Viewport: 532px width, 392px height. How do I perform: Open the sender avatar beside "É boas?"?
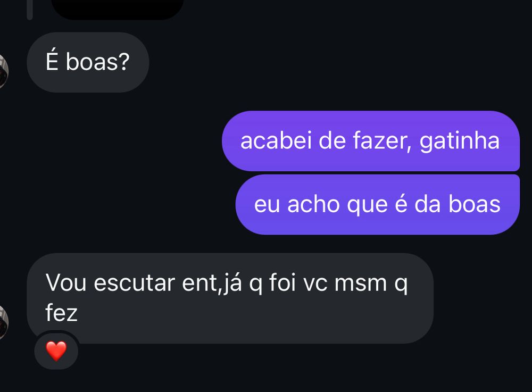point(3,71)
